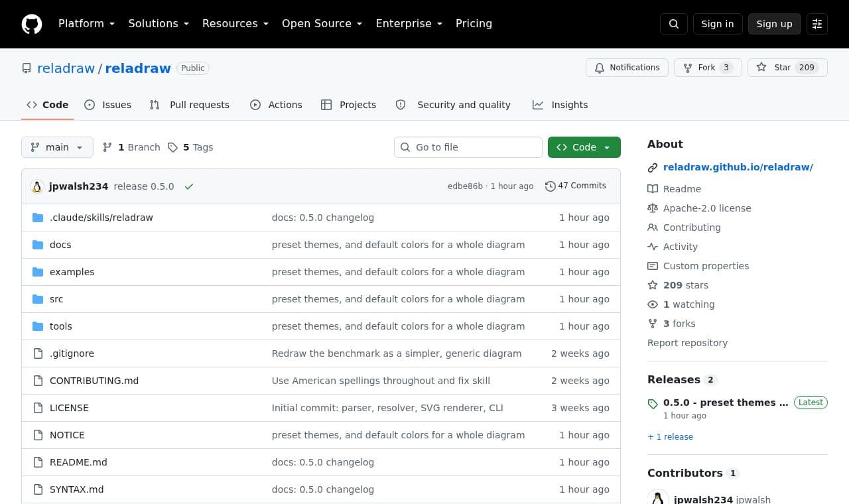Click the Go to file search field
The image size is (849, 504).
click(468, 147)
